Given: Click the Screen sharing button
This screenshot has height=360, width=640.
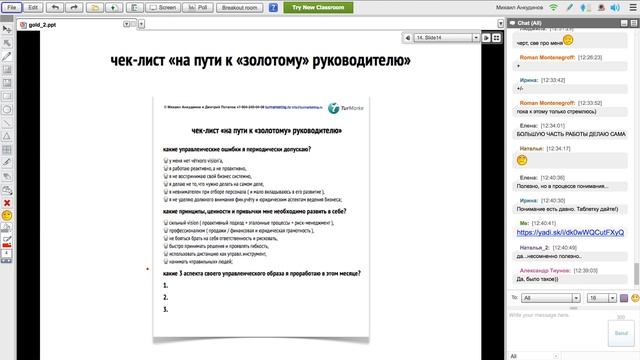Looking at the screenshot, I should click(163, 7).
